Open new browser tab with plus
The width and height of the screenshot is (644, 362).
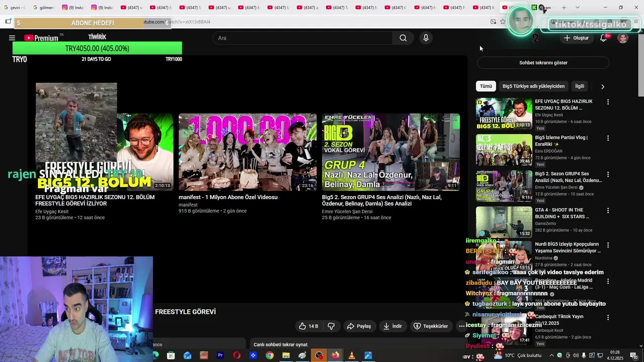pos(564,8)
